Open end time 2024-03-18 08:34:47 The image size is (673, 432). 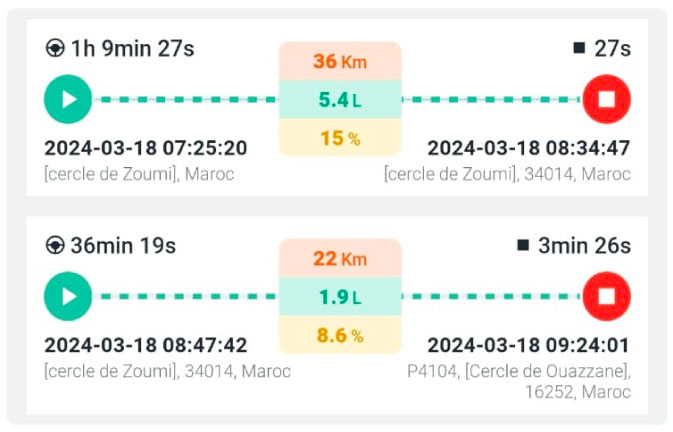[x=529, y=148]
